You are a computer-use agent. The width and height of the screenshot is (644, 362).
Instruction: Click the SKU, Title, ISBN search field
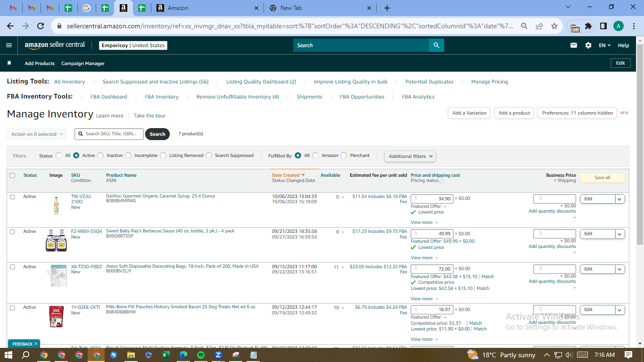click(109, 134)
